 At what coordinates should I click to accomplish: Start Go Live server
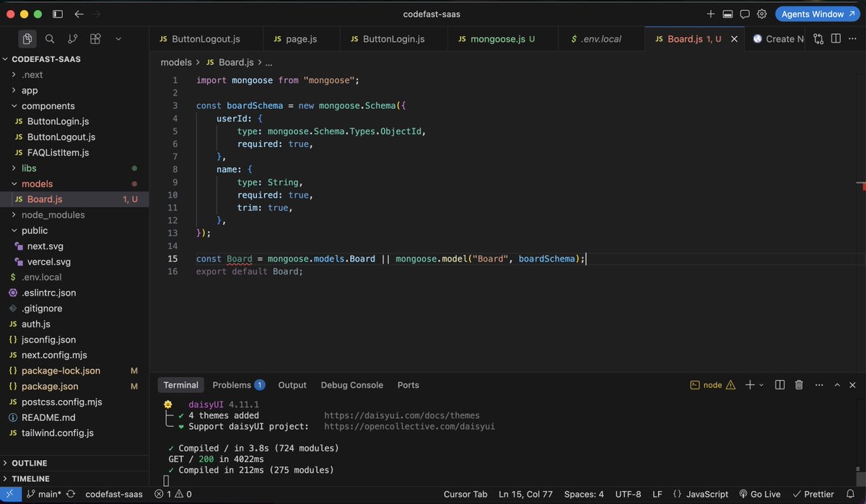point(760,495)
